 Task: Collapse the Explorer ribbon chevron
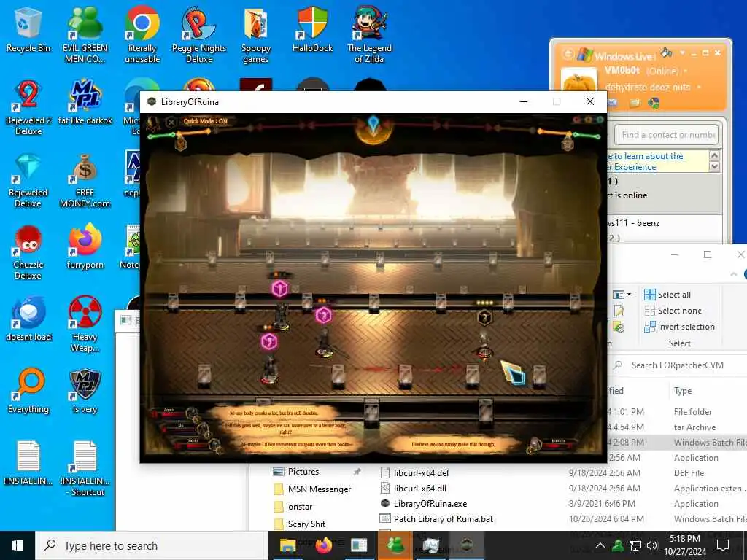tap(734, 274)
